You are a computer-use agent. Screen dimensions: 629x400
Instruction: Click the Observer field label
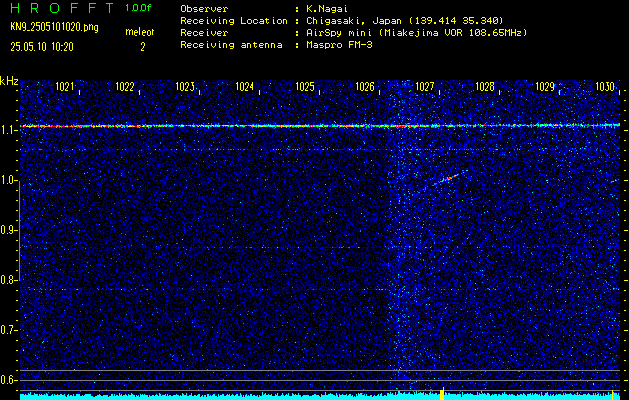[x=204, y=8]
